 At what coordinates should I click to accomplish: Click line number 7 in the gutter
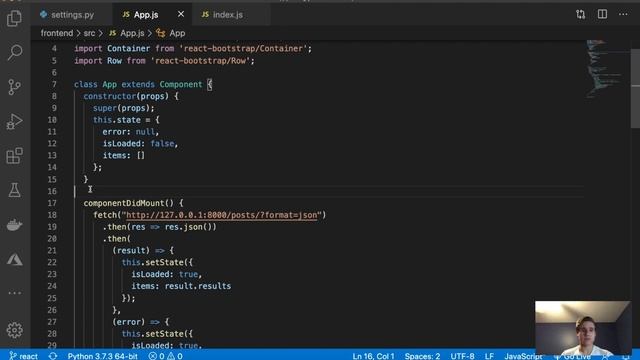(54, 84)
